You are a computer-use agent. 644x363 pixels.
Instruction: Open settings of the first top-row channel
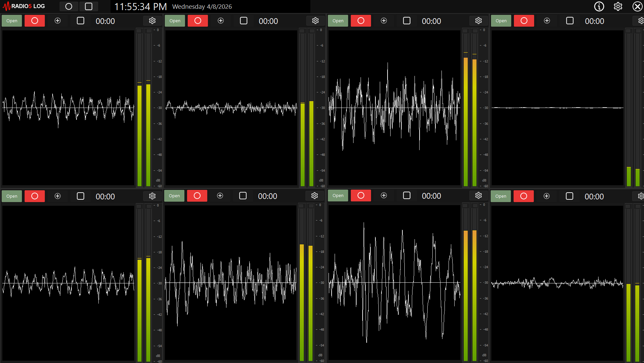(152, 21)
